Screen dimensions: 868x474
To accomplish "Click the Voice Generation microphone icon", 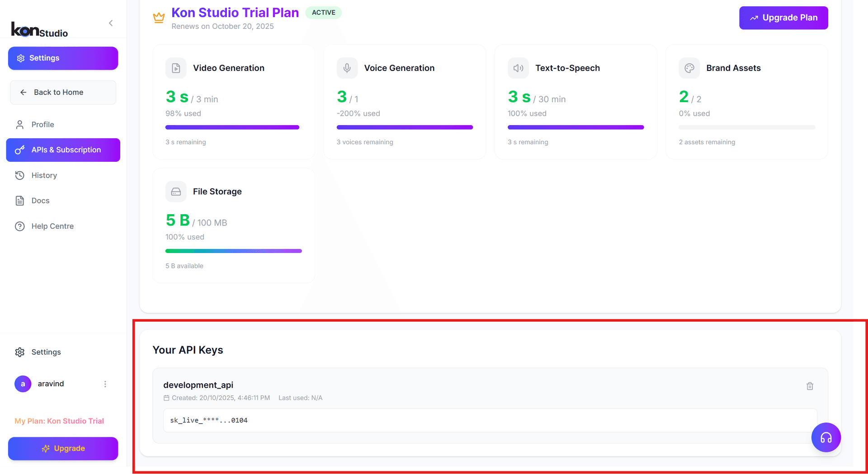I will tap(347, 68).
